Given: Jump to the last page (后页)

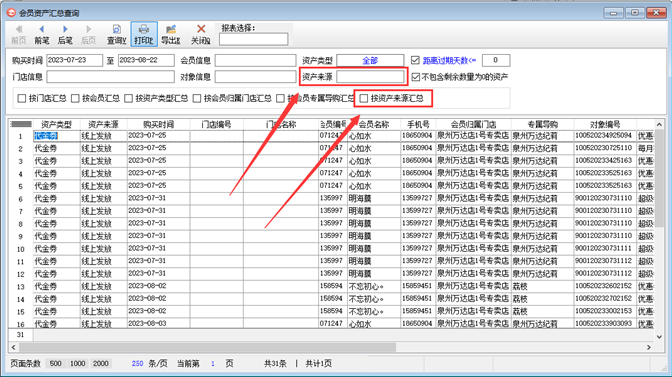Looking at the screenshot, I should 88,34.
